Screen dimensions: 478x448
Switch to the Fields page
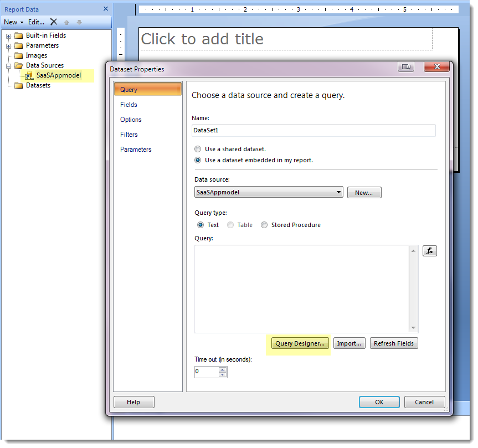coord(129,104)
